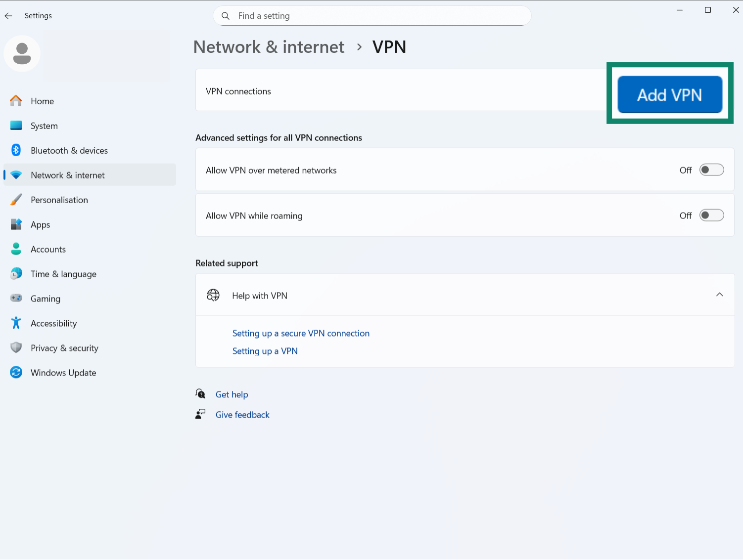The image size is (743, 560).
Task: Click the Network & internet icon
Action: point(16,174)
